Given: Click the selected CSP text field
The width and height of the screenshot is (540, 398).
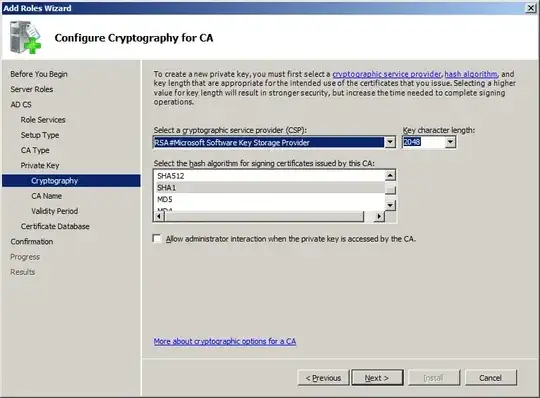Looking at the screenshot, I should tap(269, 142).
